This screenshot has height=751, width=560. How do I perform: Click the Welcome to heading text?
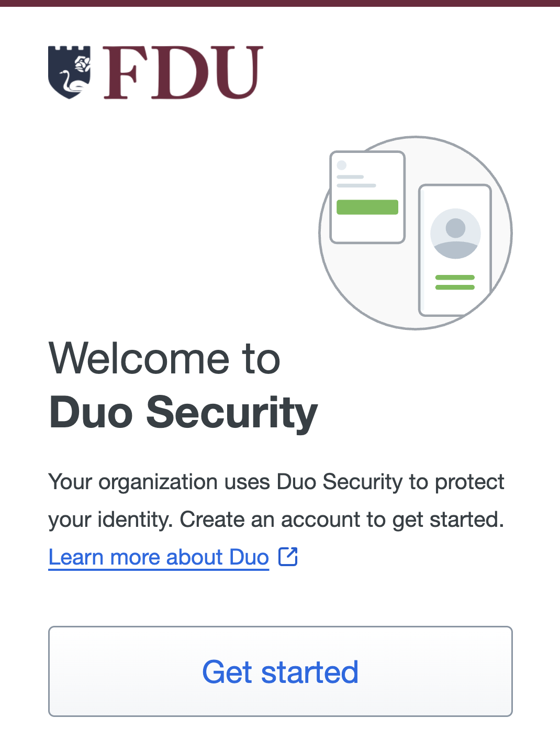tap(165, 359)
